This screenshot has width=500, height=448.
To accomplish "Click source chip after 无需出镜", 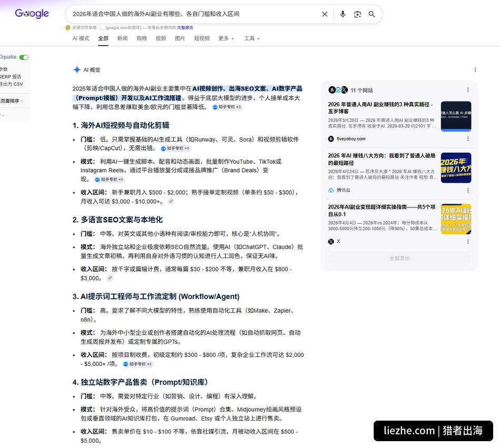I will pos(175,148).
